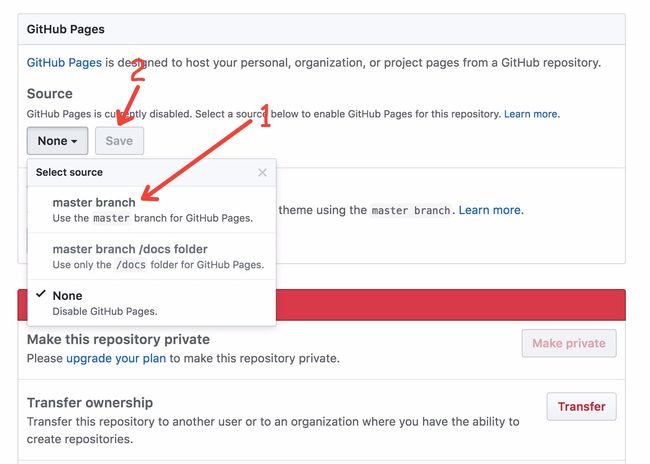The image size is (650, 464).
Task: Choose master branch /docs folder option
Action: tap(152, 256)
